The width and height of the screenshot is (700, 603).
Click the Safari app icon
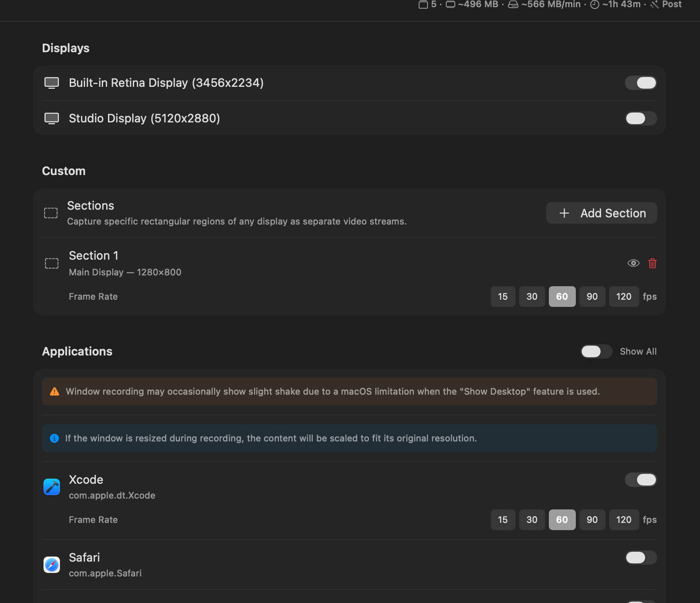click(x=52, y=565)
